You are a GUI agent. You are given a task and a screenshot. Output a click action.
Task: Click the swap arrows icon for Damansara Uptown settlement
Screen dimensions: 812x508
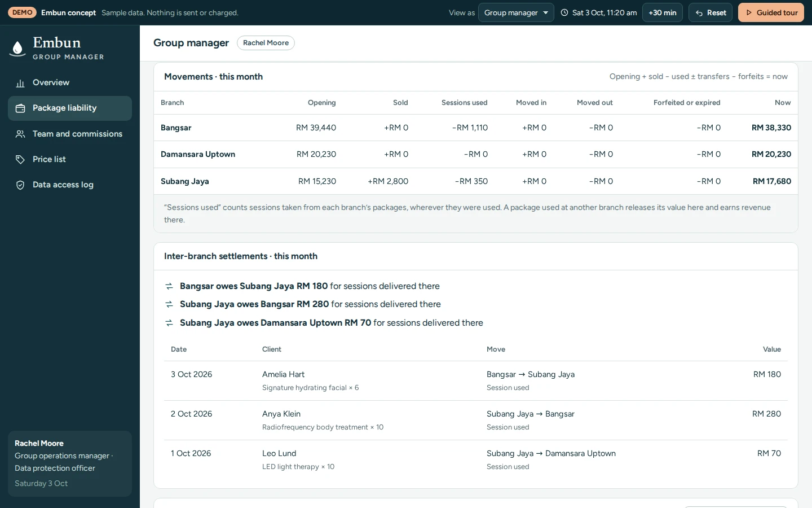(169, 323)
